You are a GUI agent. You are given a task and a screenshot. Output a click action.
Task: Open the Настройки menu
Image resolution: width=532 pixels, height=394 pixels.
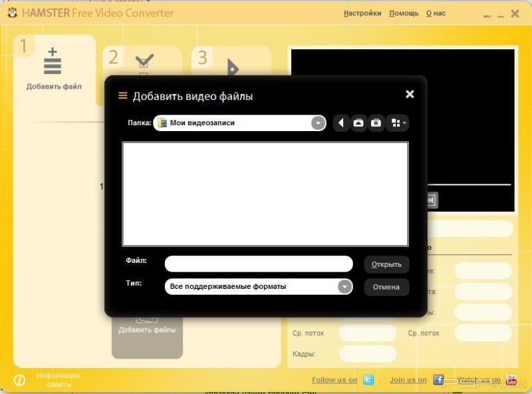pos(362,13)
